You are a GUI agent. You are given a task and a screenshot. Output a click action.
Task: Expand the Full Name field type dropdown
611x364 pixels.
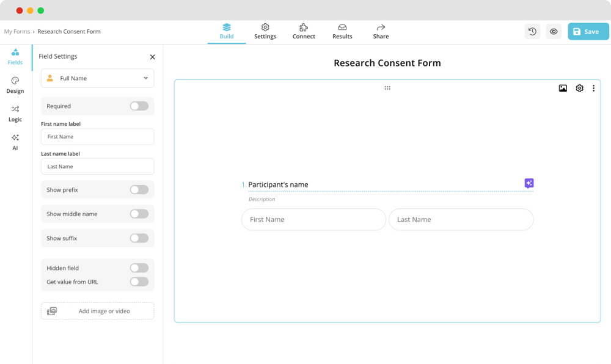click(98, 78)
